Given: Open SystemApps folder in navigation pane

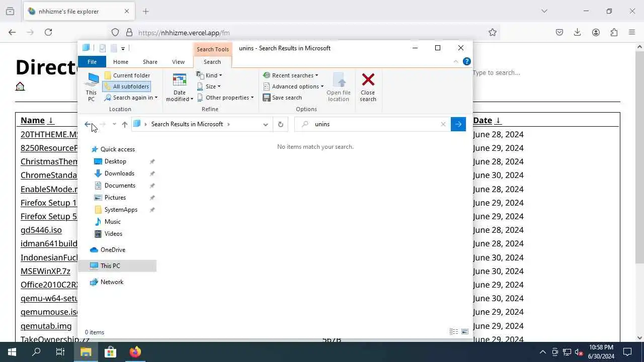Looking at the screenshot, I should pyautogui.click(x=121, y=210).
